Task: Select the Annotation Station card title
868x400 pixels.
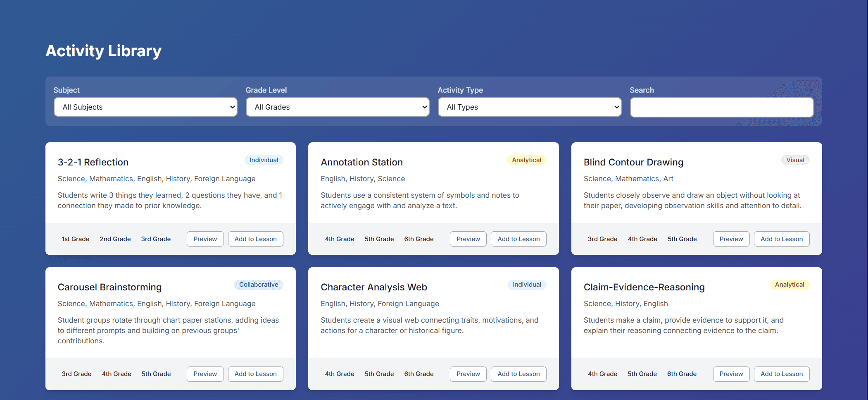Action: (361, 162)
